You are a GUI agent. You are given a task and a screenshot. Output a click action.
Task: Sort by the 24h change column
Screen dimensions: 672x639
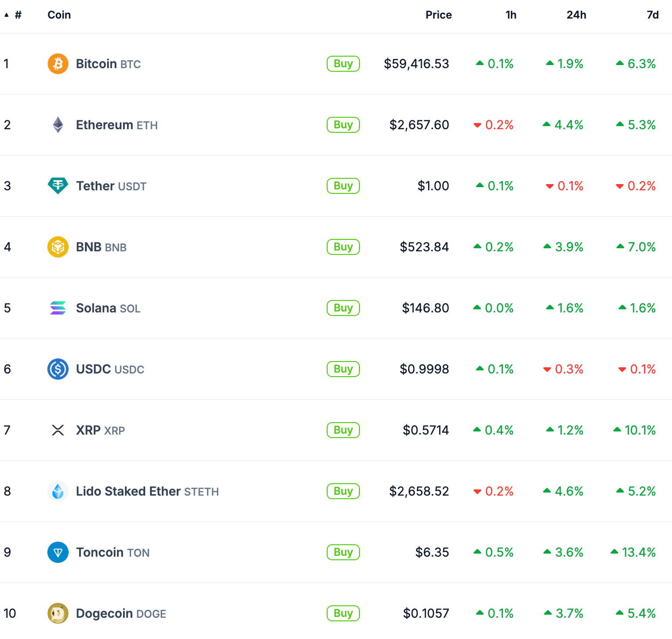point(576,15)
